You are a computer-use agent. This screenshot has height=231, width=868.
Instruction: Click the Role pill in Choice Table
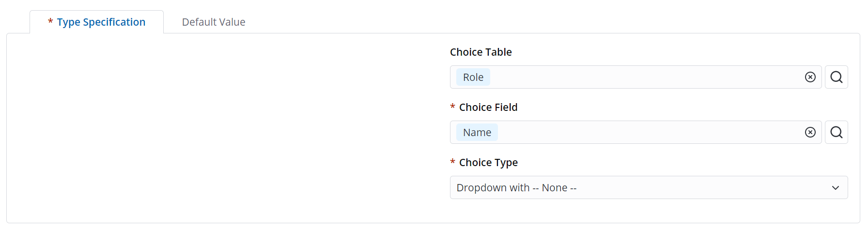pos(473,77)
